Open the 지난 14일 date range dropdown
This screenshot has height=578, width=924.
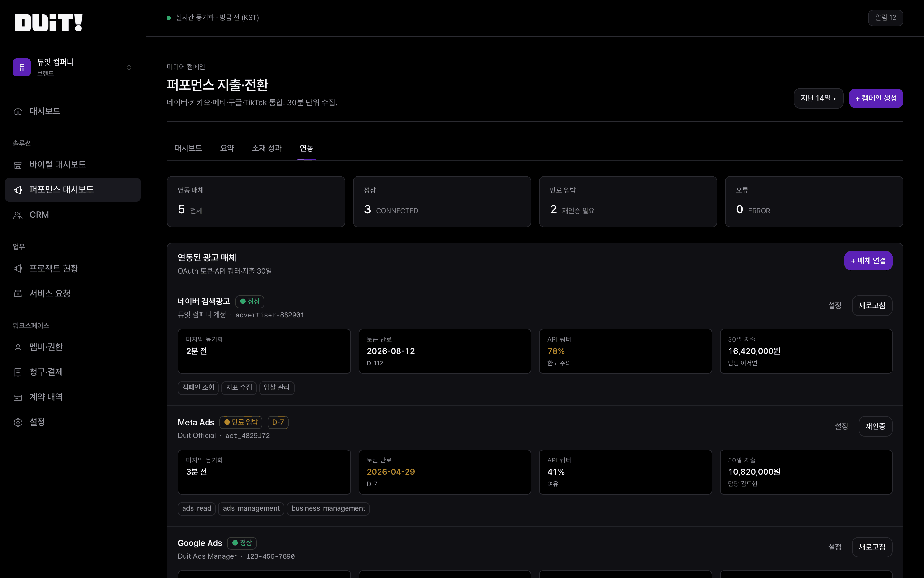point(818,98)
